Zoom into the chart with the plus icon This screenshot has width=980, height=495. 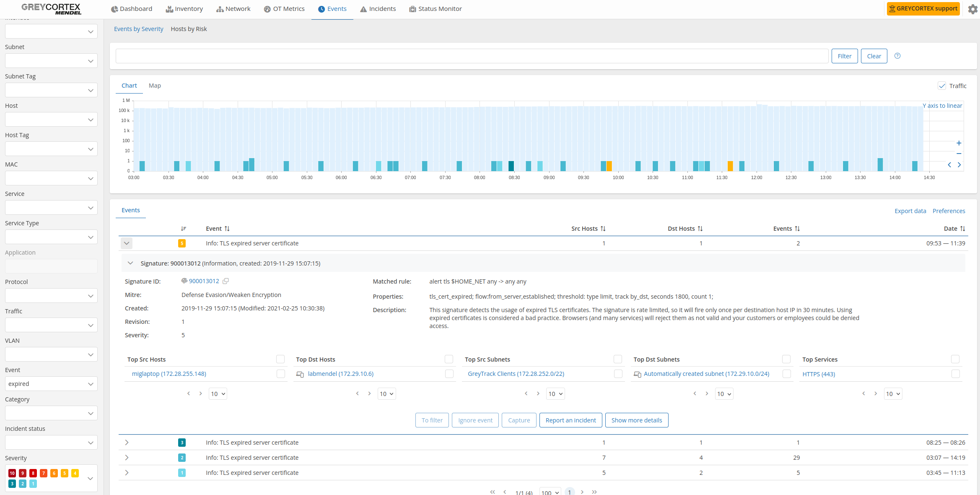pos(959,143)
